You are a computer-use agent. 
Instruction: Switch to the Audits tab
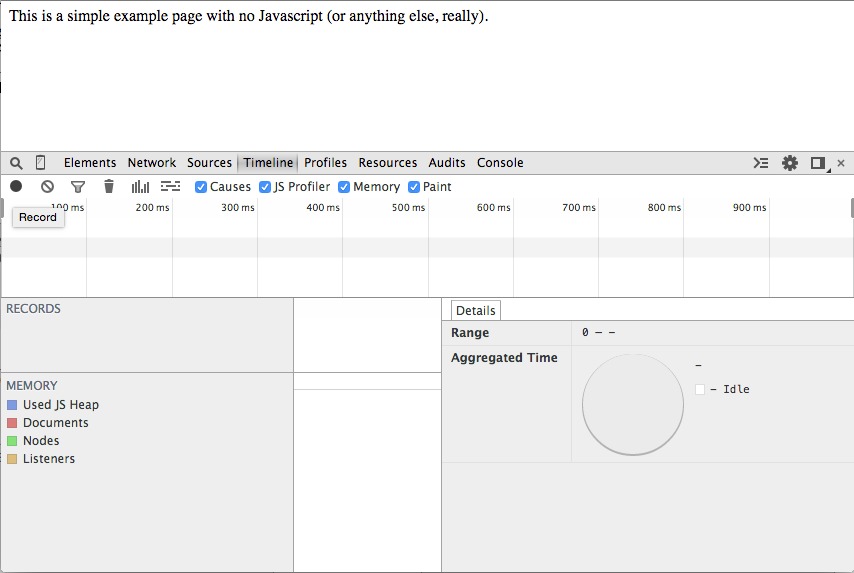(x=447, y=163)
